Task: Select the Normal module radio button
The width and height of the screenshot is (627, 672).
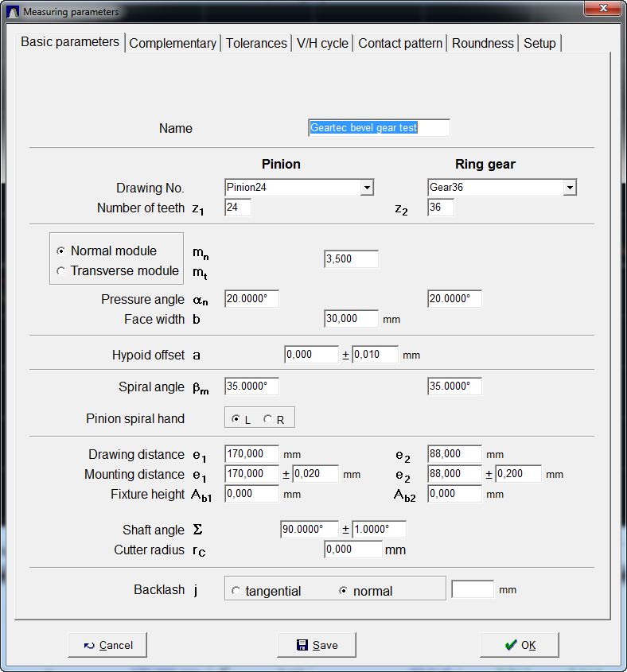Action: click(61, 251)
